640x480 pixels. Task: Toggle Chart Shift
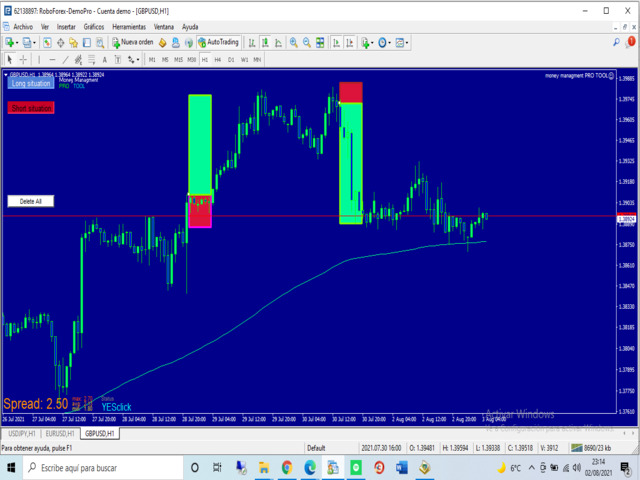click(x=349, y=42)
